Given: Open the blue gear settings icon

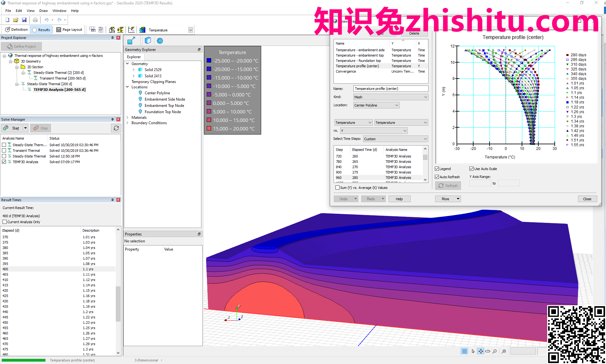Looking at the screenshot, I should (x=160, y=41).
